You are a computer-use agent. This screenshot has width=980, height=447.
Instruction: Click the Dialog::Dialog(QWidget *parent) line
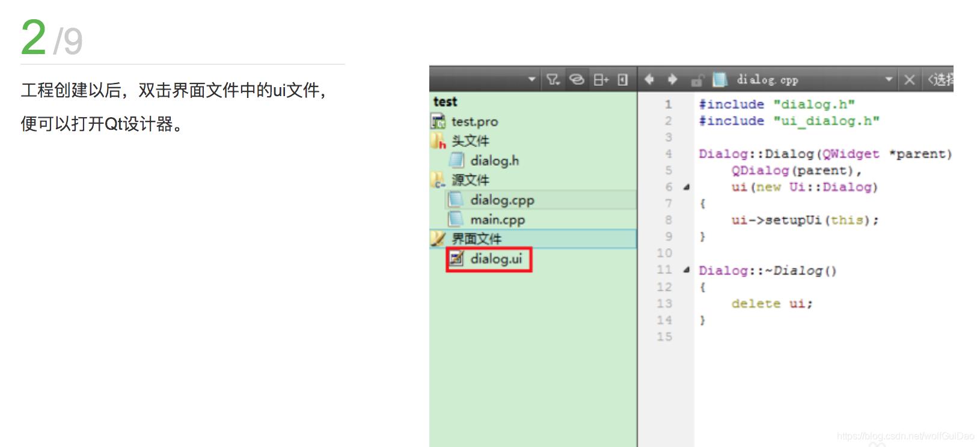(825, 154)
